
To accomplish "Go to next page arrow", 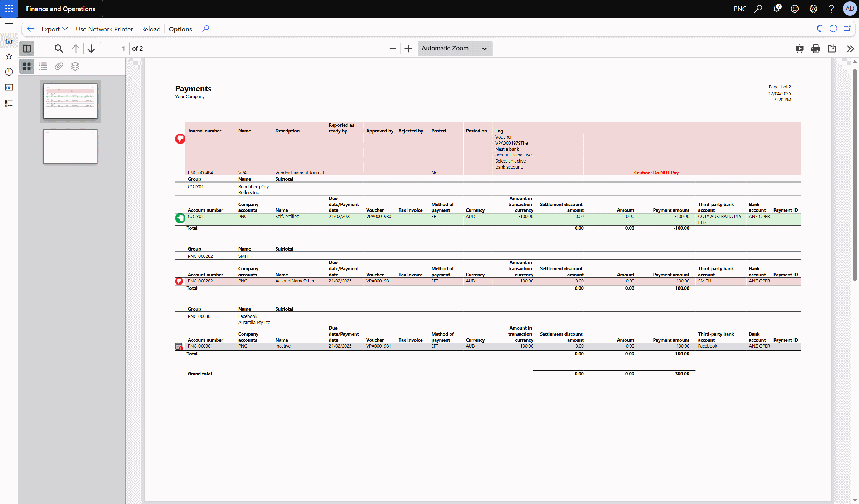I will (91, 49).
